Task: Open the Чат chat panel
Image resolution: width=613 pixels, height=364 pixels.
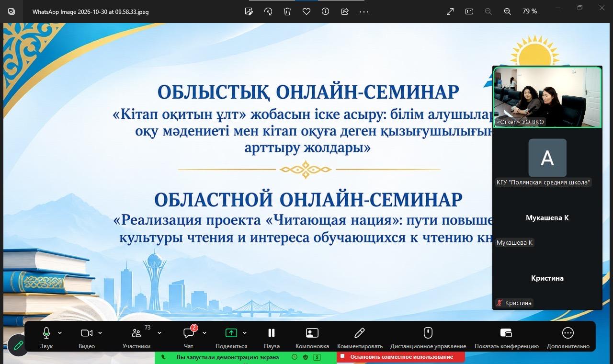Action: coord(189,337)
